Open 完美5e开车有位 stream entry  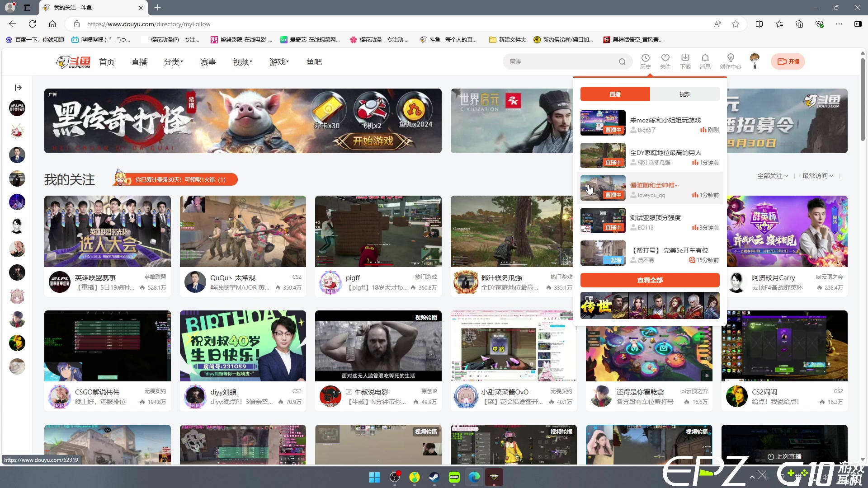pyautogui.click(x=650, y=253)
